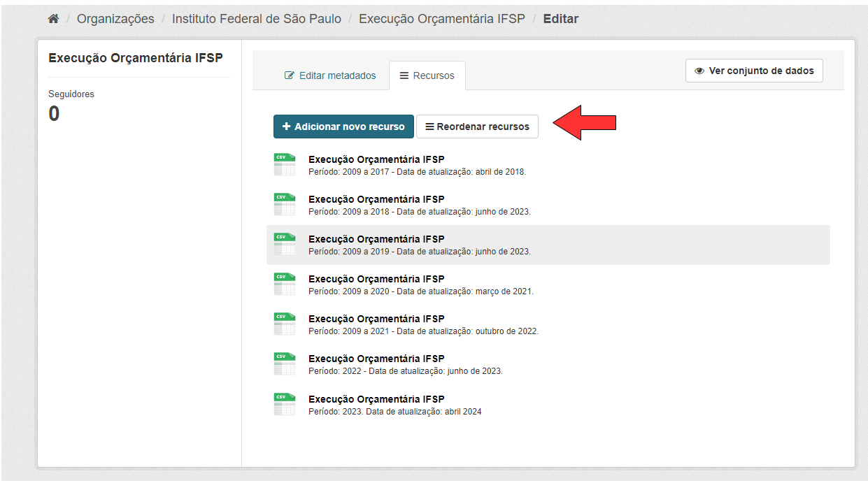Click CSV icon for 2009 a 2017 resource
Viewport: 868px width, 483px height.
click(x=285, y=165)
